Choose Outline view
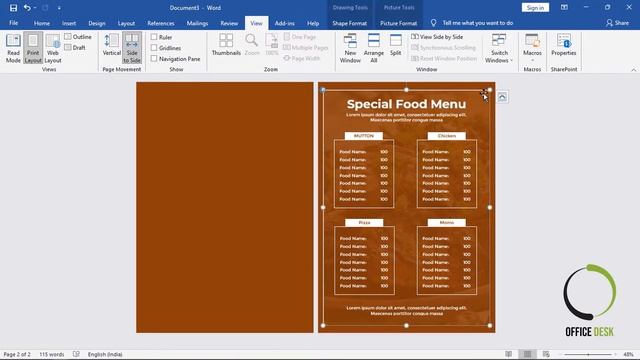The image size is (640, 360). (x=78, y=37)
